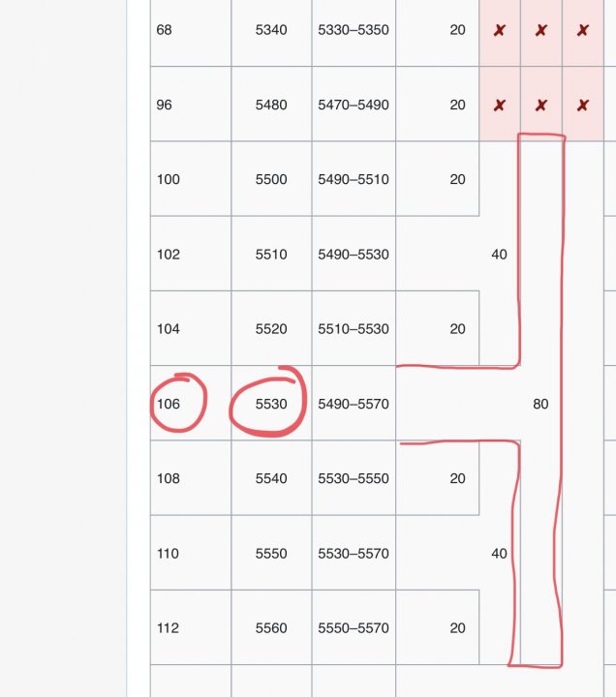Click the first red X in row 96

(499, 105)
